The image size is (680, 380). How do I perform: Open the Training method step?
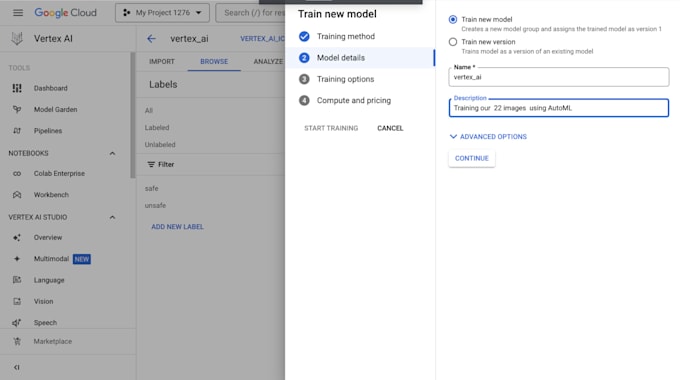(346, 36)
